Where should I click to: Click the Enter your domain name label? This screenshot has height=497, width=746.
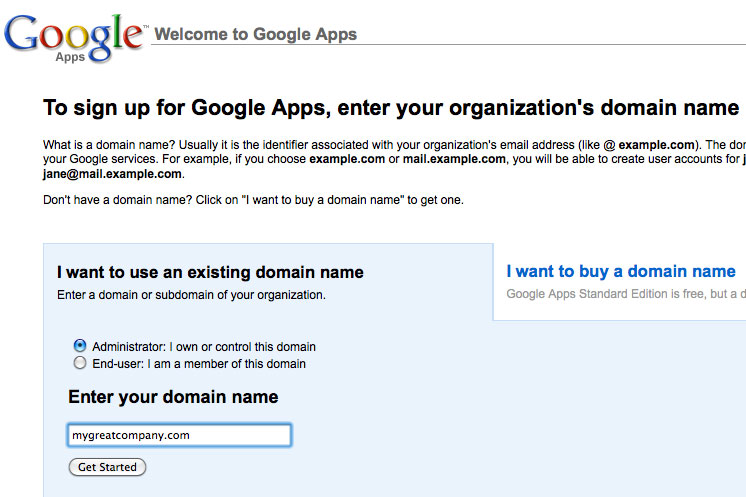click(x=173, y=397)
